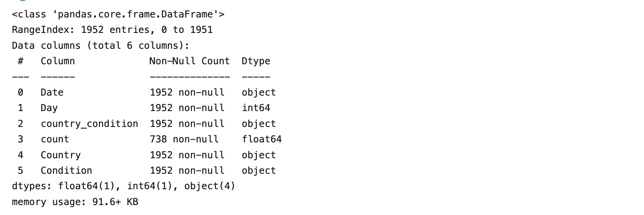Click the 'Data columns (total 6 columns)' line
Image resolution: width=644 pixels, height=215 pixels.
(101, 46)
